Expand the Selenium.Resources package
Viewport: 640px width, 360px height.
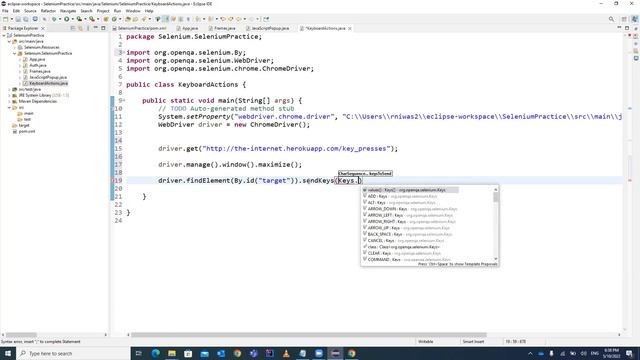(x=15, y=47)
